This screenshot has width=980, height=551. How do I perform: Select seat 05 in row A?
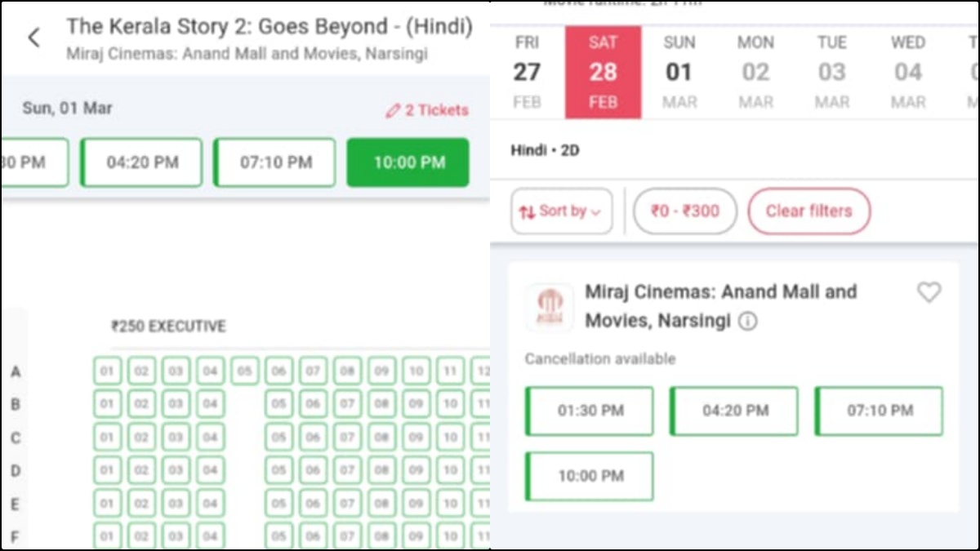pyautogui.click(x=244, y=371)
